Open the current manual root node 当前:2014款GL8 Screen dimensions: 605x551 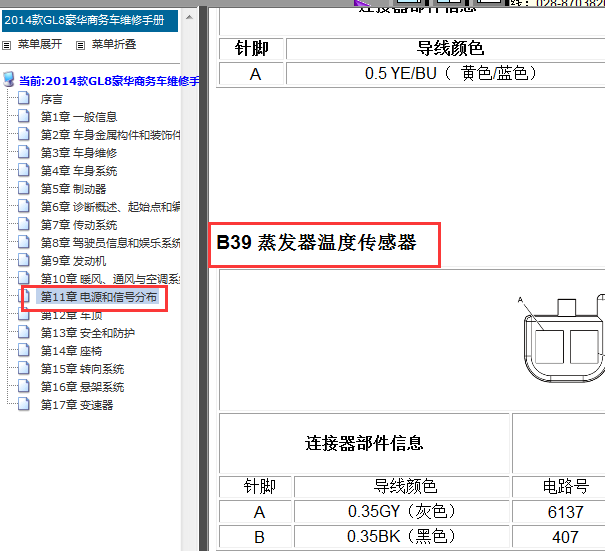click(109, 81)
